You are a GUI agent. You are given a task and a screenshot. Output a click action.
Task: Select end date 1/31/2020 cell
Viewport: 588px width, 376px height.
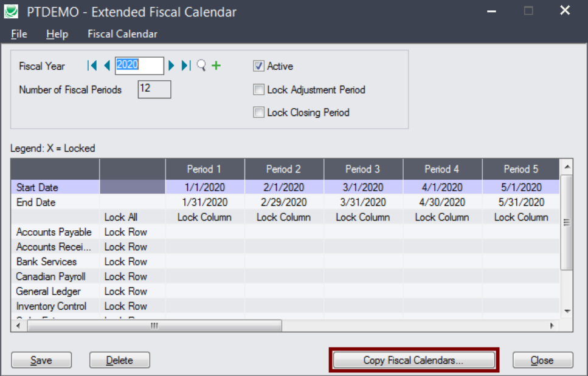click(205, 202)
